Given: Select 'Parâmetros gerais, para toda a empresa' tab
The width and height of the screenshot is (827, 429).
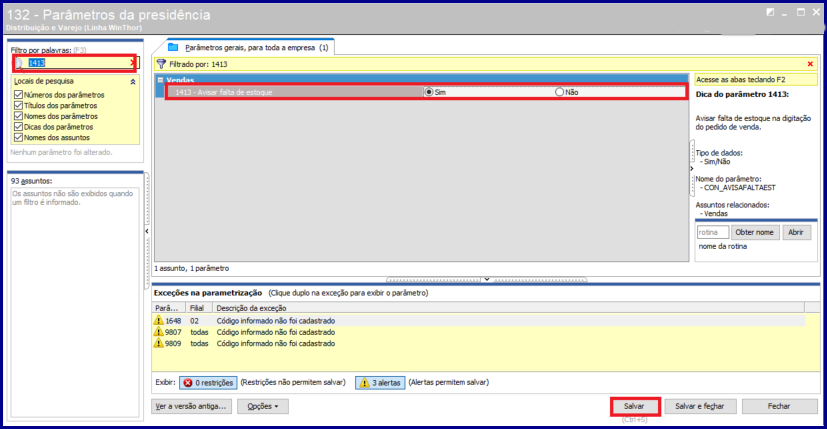Looking at the screenshot, I should [250, 47].
